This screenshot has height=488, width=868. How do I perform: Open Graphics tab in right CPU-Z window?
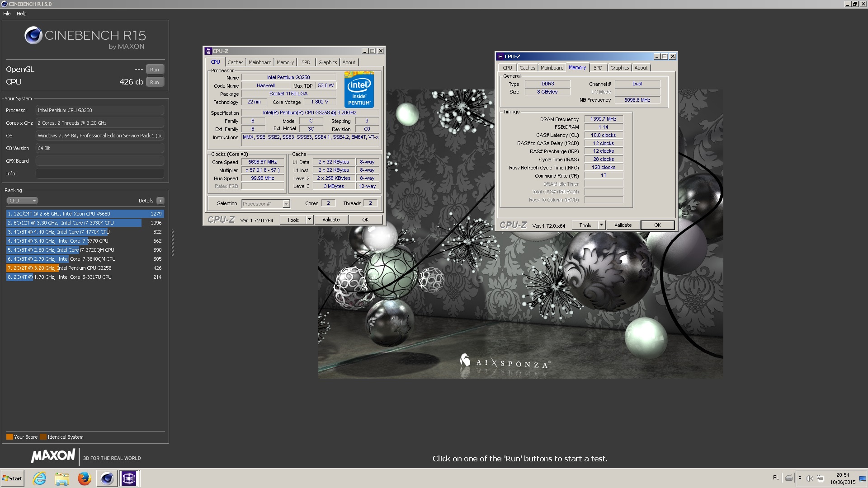click(619, 68)
